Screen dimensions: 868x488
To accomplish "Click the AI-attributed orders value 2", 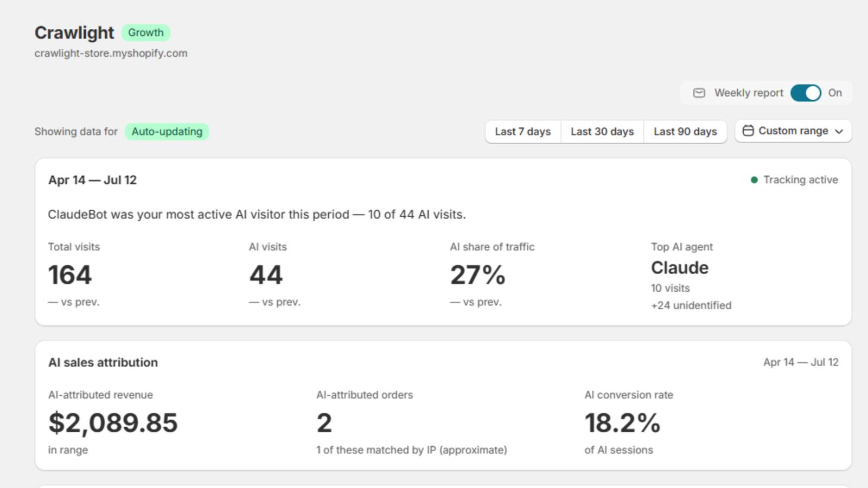I will (324, 423).
